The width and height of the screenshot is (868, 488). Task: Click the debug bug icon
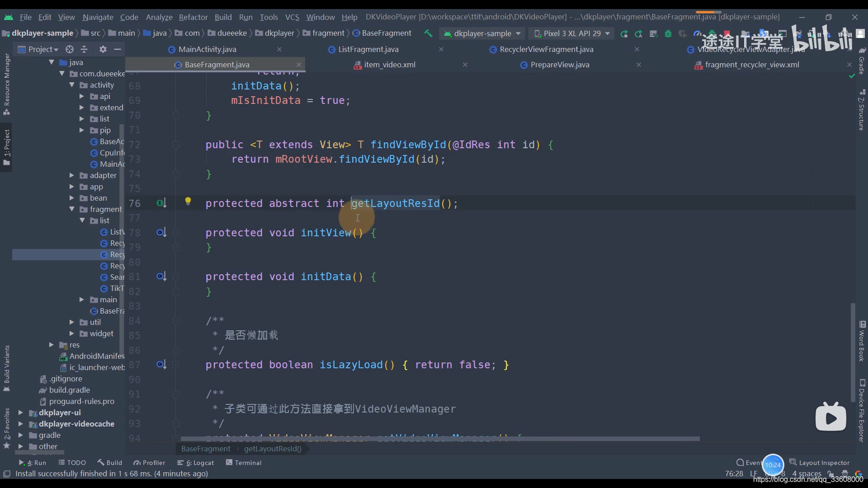668,33
